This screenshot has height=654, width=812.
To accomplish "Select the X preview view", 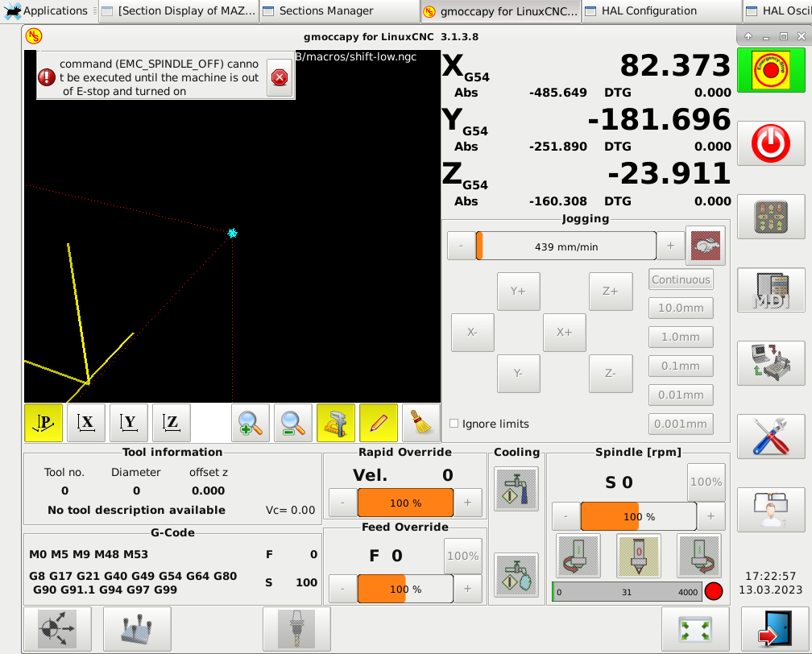I will [86, 423].
